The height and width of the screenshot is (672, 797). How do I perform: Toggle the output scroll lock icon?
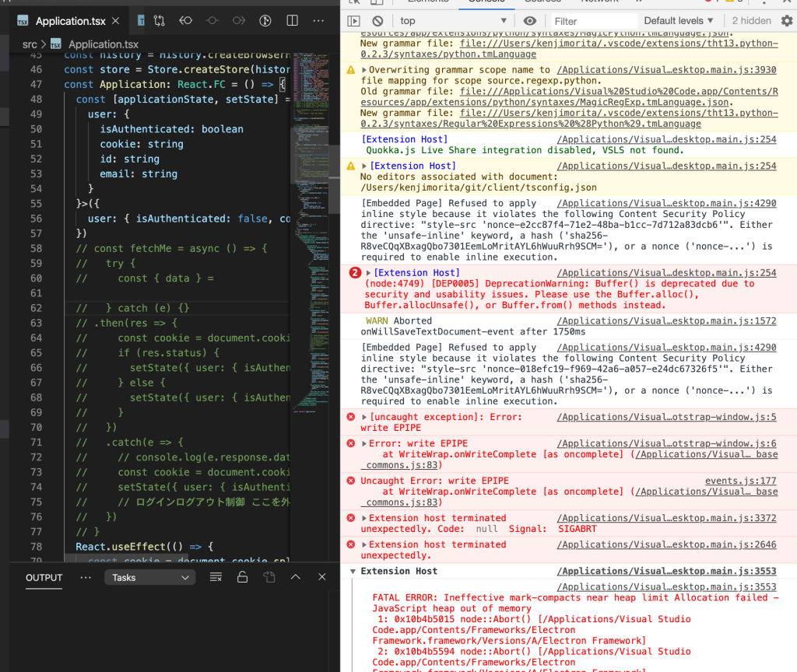click(242, 577)
